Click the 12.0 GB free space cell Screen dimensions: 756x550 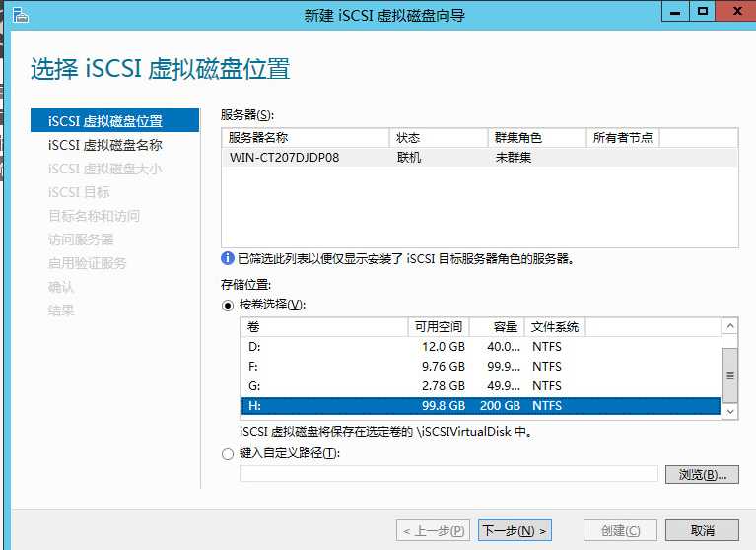click(444, 347)
